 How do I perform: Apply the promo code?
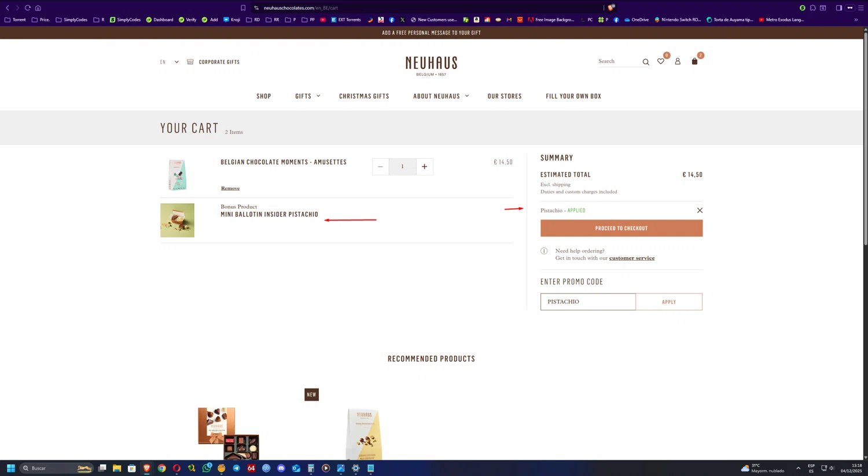[669, 302]
